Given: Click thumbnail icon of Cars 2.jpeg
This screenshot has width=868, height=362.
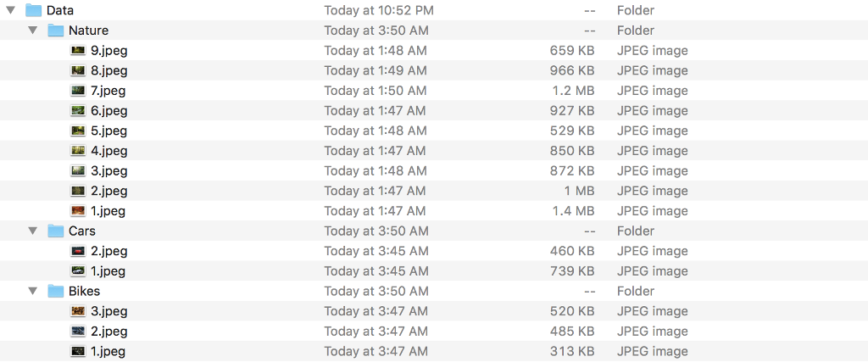Looking at the screenshot, I should click(x=78, y=251).
